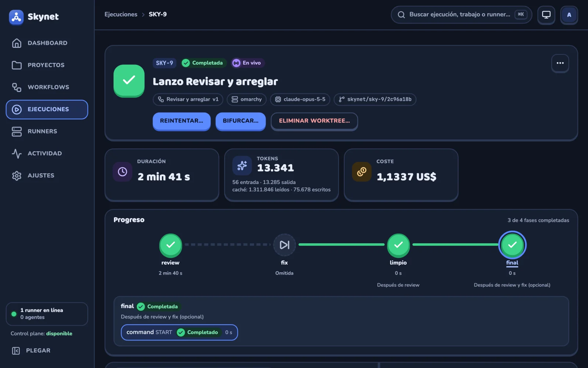Click the 13.341 tokens value
588x368 pixels.
coord(276,168)
